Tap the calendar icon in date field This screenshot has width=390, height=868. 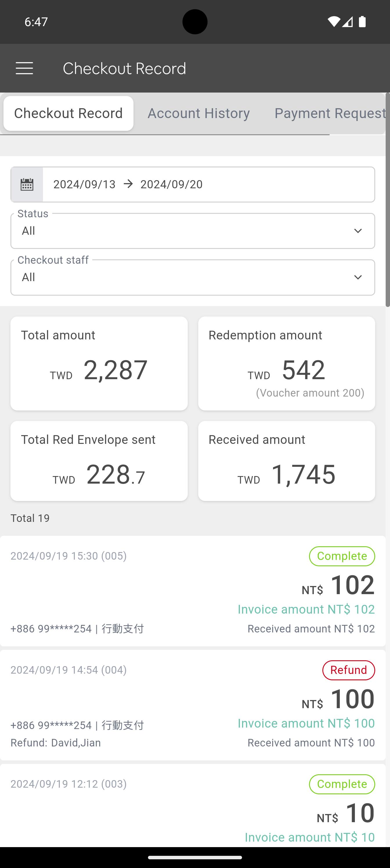pyautogui.click(x=27, y=184)
